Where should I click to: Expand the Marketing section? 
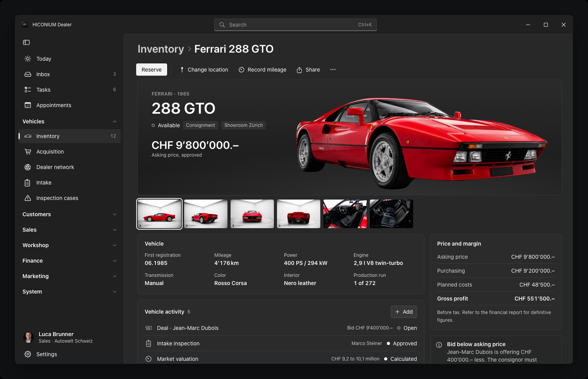point(70,276)
